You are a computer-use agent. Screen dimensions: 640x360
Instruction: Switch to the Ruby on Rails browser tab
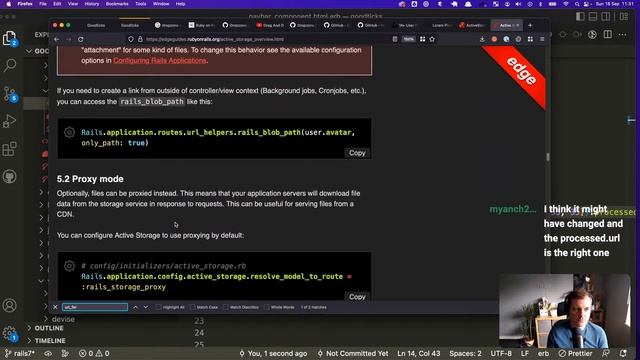[203, 25]
